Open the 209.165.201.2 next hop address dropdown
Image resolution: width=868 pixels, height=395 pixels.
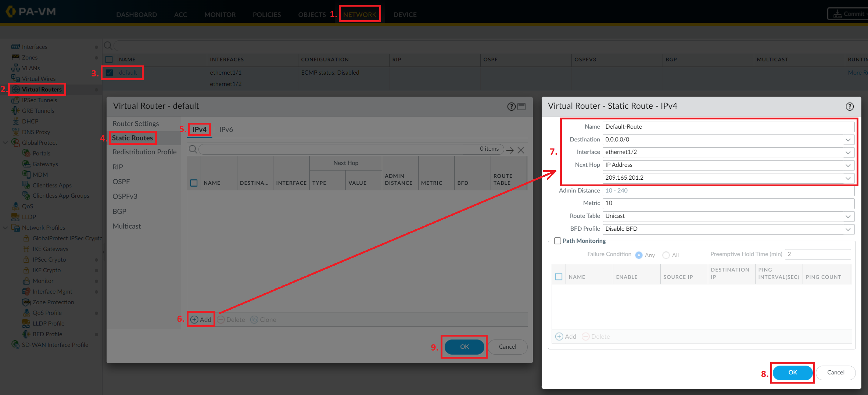pyautogui.click(x=848, y=178)
